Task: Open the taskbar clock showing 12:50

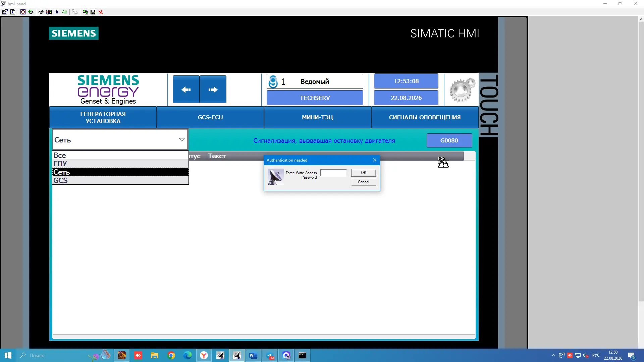Action: [613, 355]
